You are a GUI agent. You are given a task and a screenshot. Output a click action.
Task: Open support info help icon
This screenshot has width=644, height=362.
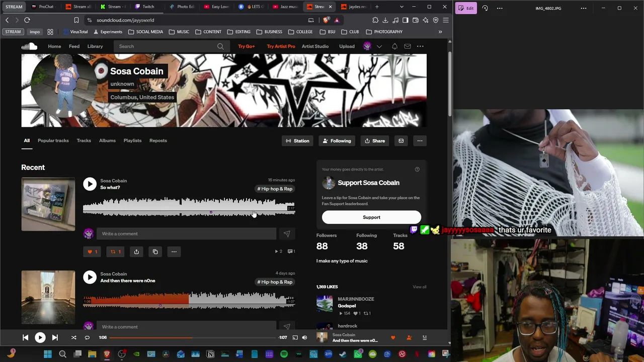coord(417,169)
